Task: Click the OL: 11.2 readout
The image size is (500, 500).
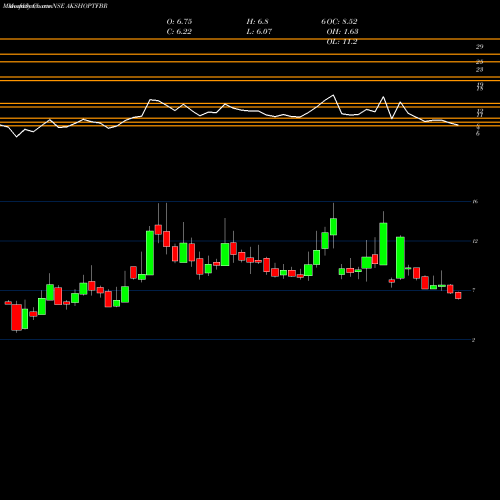Action: tap(342, 42)
